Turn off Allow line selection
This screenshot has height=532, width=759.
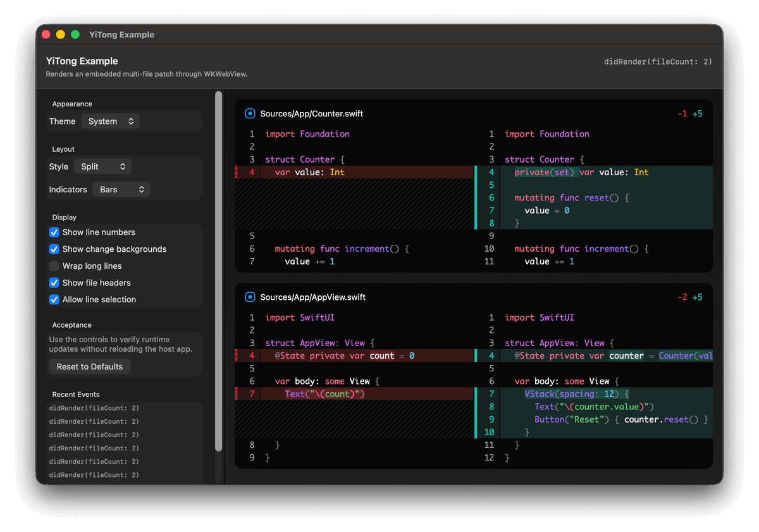tap(54, 299)
